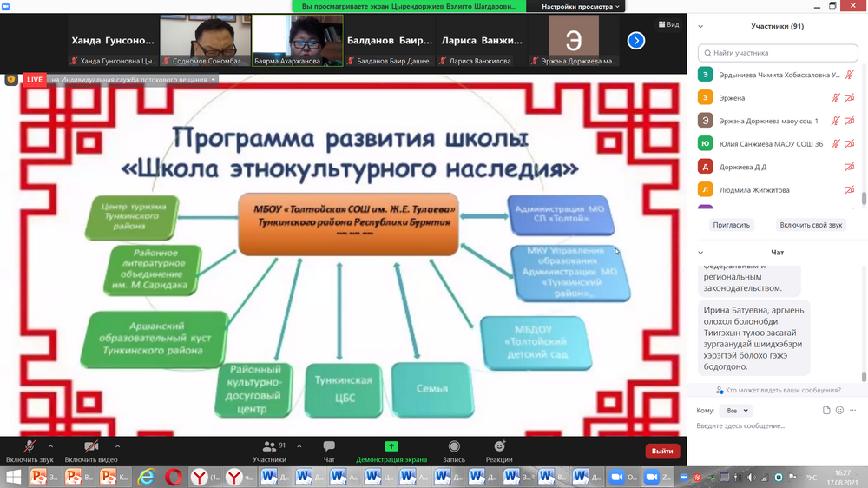Toggle microphone with Включить звук
The height and width of the screenshot is (488, 868).
(29, 446)
